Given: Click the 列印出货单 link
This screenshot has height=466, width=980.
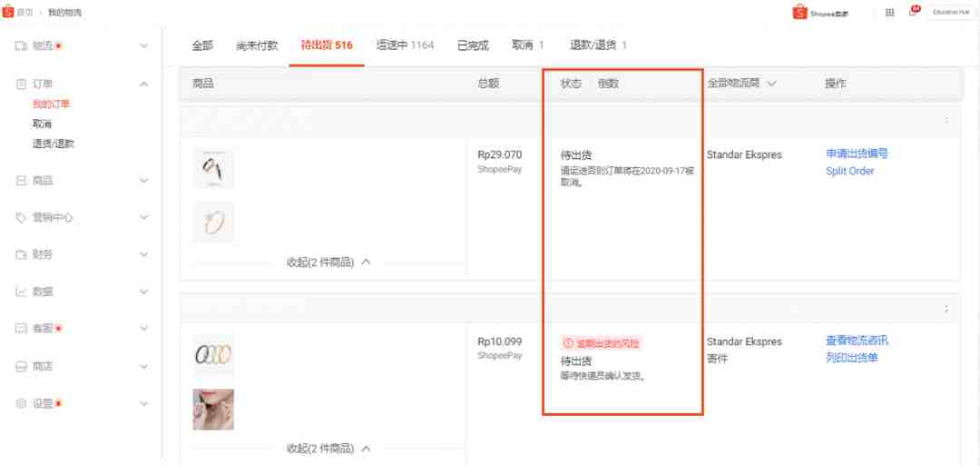Looking at the screenshot, I should [852, 358].
